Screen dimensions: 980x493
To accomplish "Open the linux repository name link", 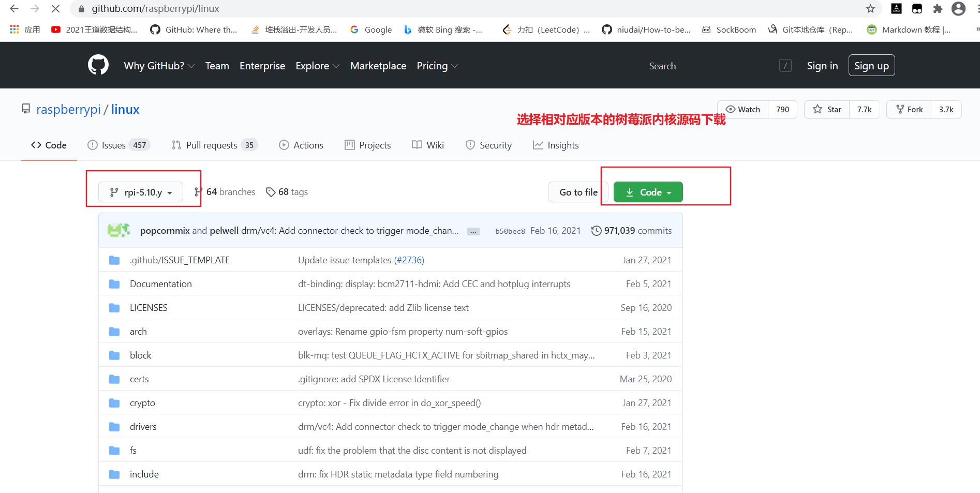I will [125, 109].
